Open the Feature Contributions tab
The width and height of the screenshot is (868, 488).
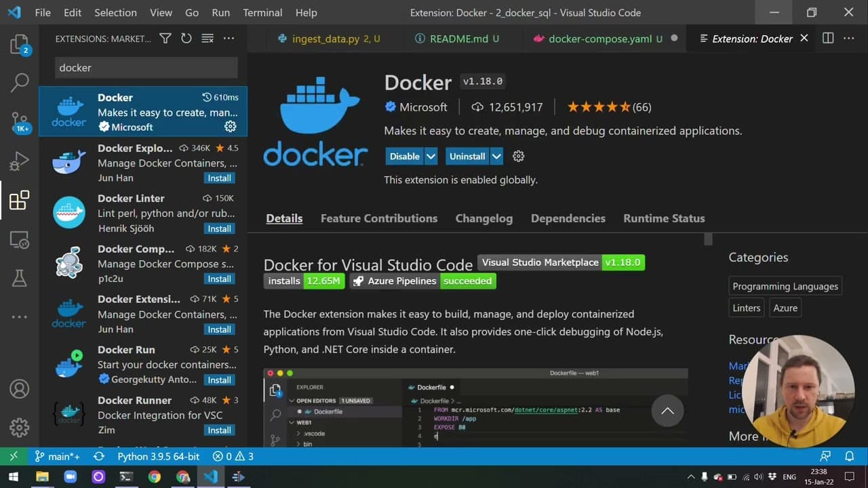pos(379,218)
